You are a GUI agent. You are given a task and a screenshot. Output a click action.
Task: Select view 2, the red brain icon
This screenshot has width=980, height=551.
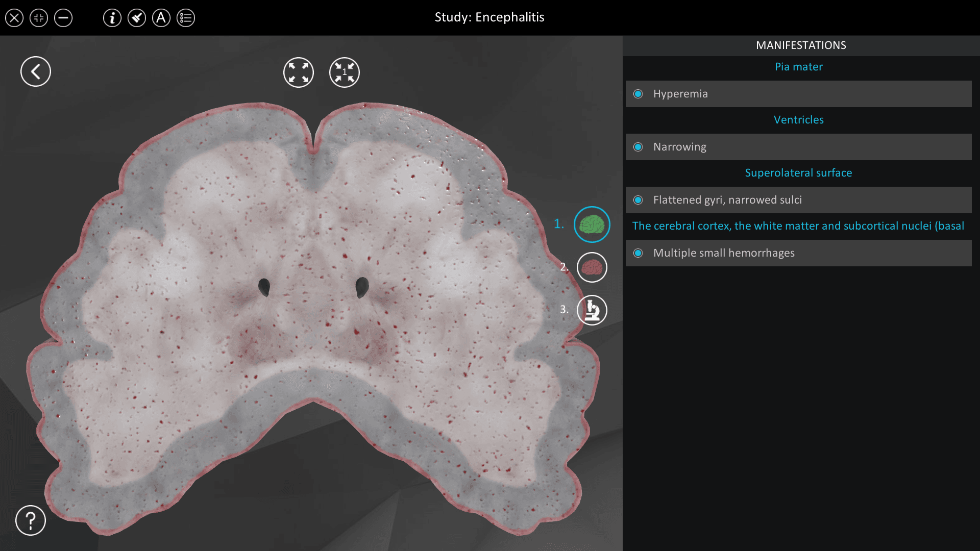[x=592, y=267]
